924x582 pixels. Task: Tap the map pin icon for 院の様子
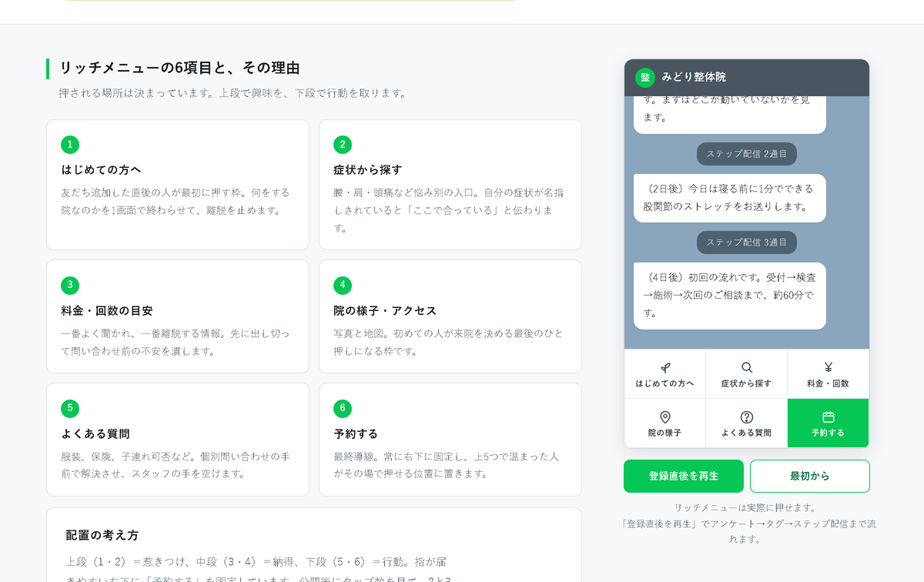665,417
